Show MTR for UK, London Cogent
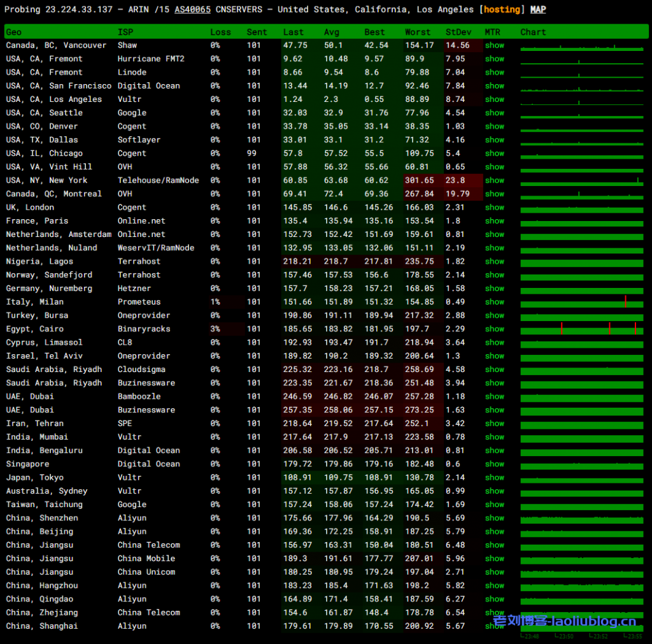 pyautogui.click(x=494, y=207)
